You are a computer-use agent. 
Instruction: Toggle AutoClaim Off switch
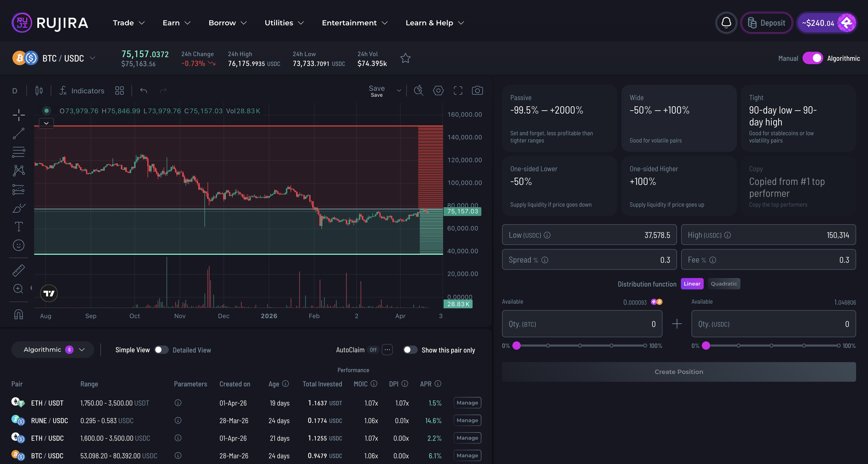(373, 350)
